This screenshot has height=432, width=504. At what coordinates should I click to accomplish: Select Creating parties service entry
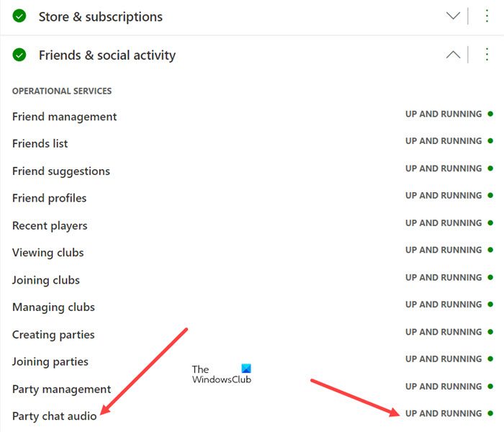(x=53, y=334)
